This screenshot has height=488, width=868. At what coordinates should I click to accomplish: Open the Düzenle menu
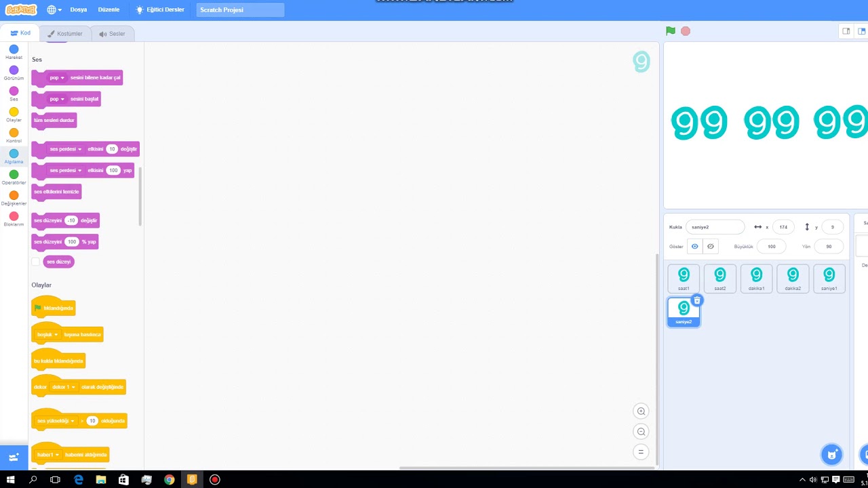108,10
